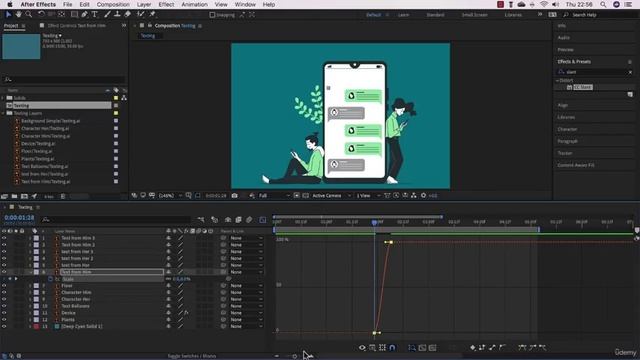Toggle fx switch on Device layer
The height and width of the screenshot is (360, 640).
(186, 313)
